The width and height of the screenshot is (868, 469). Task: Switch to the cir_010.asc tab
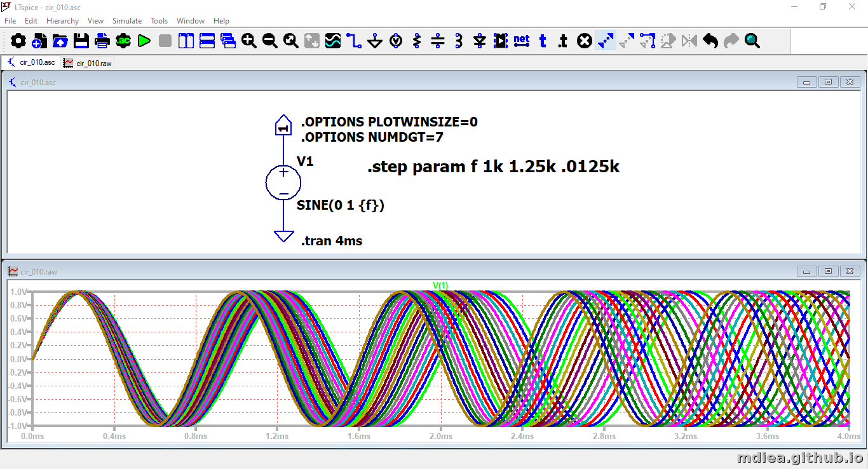tap(32, 62)
